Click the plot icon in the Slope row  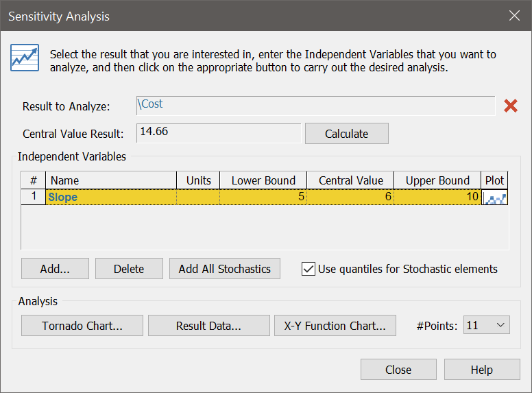click(495, 197)
